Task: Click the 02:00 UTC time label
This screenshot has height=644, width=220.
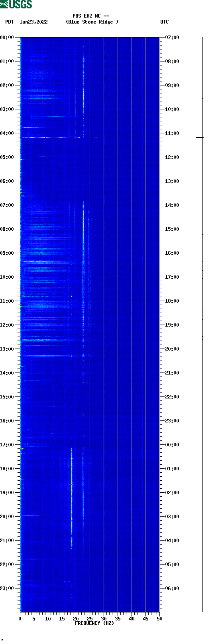Action: [172, 492]
